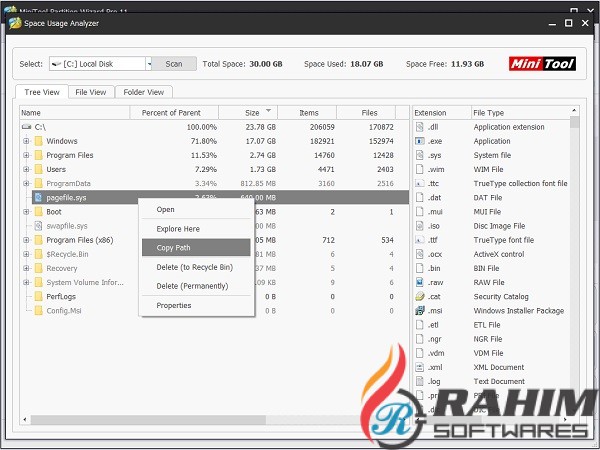Select the .wim WIM File row
The image size is (600, 450).
[492, 170]
